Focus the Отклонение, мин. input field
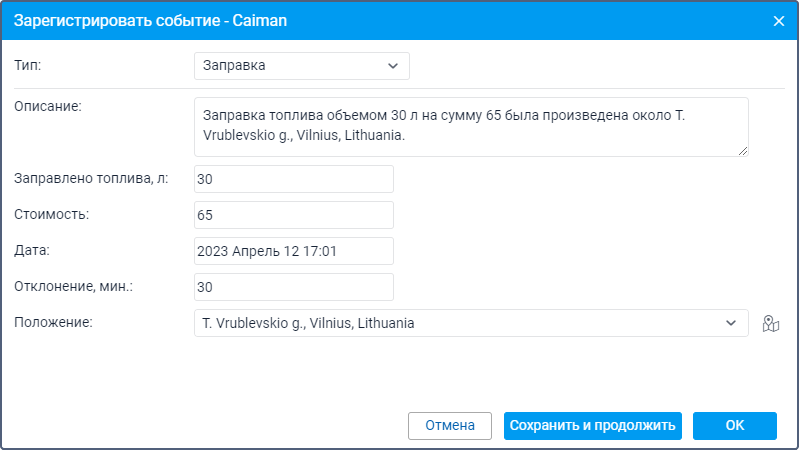799x450 pixels. [x=294, y=287]
